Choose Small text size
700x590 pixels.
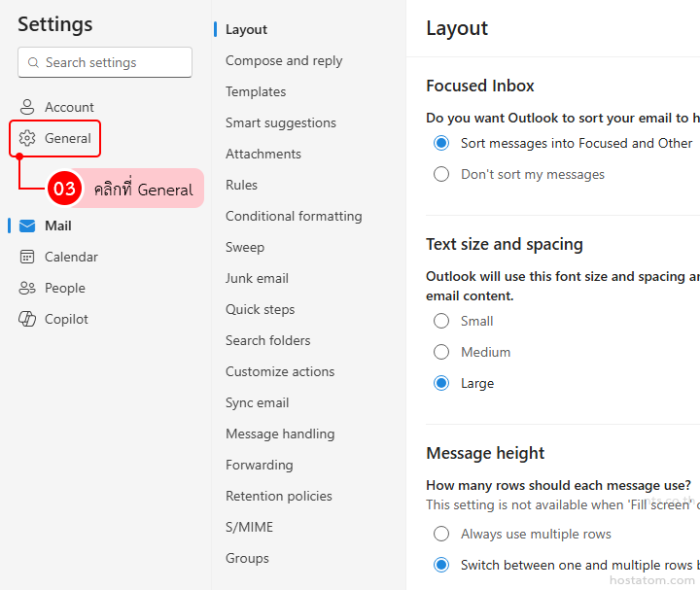pyautogui.click(x=441, y=321)
